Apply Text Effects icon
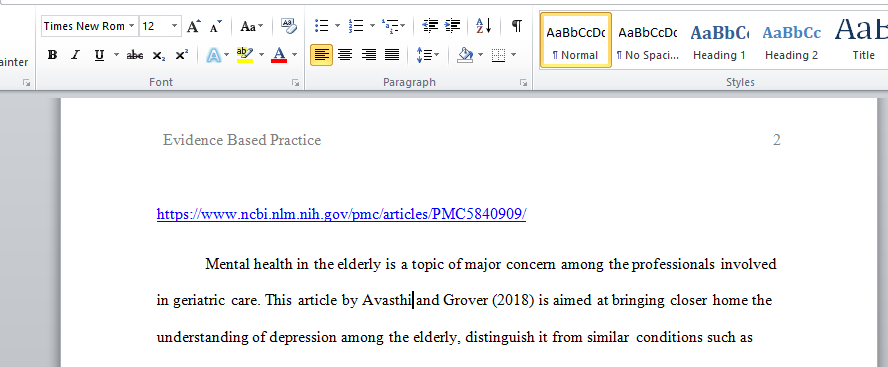This screenshot has width=888, height=367. click(214, 55)
